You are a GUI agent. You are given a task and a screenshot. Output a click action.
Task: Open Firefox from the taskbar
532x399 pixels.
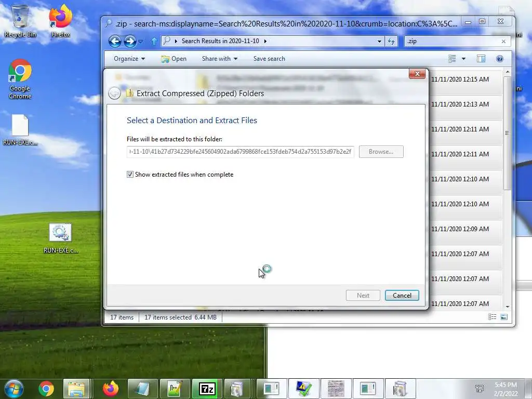[x=111, y=389]
